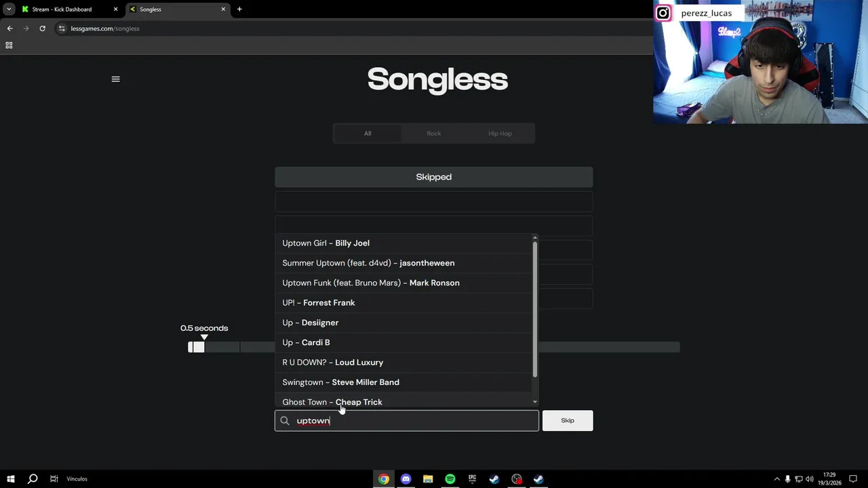The image size is (868, 488).
Task: Click the microphone tray icon
Action: click(x=787, y=479)
